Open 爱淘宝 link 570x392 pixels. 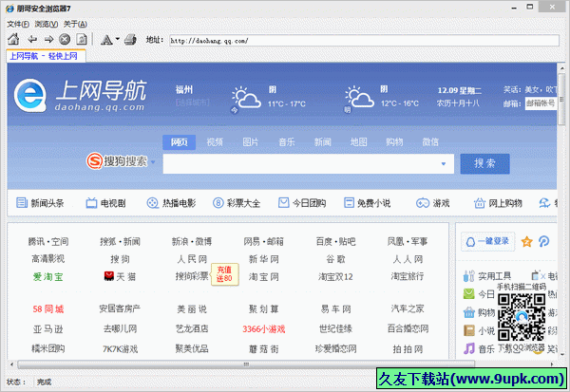48,277
